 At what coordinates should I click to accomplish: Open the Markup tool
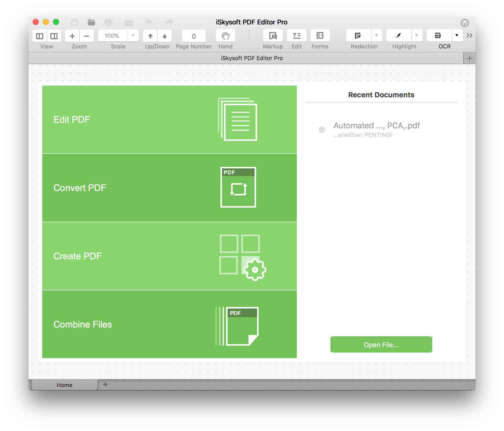pyautogui.click(x=273, y=36)
